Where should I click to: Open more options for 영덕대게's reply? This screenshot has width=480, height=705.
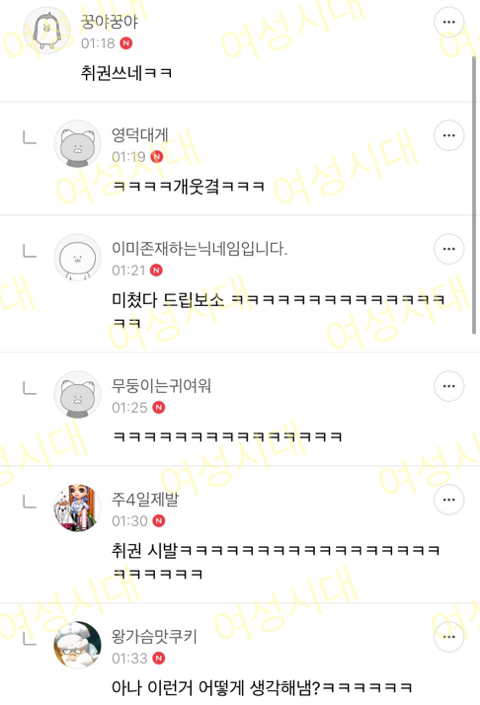[x=449, y=135]
